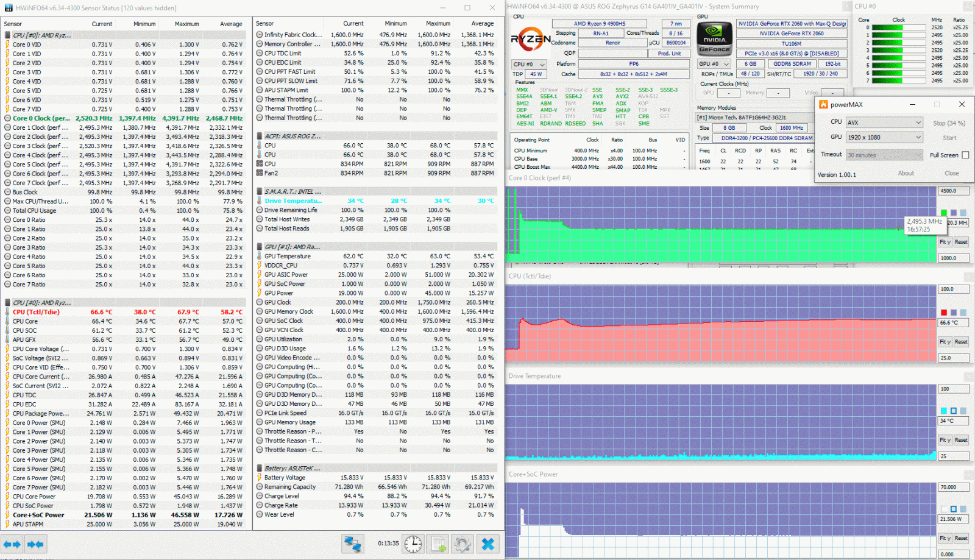Click the blue X icon in sensor toolbar
975x560 pixels.
tap(487, 544)
